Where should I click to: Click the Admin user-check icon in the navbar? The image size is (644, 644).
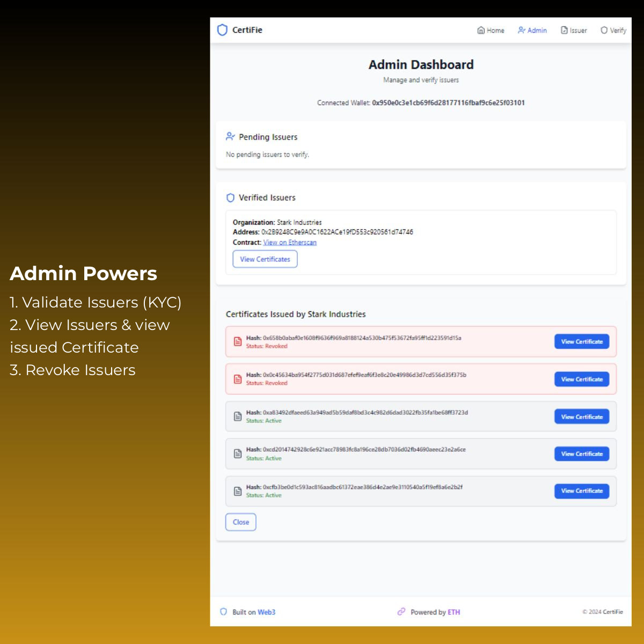click(x=522, y=30)
